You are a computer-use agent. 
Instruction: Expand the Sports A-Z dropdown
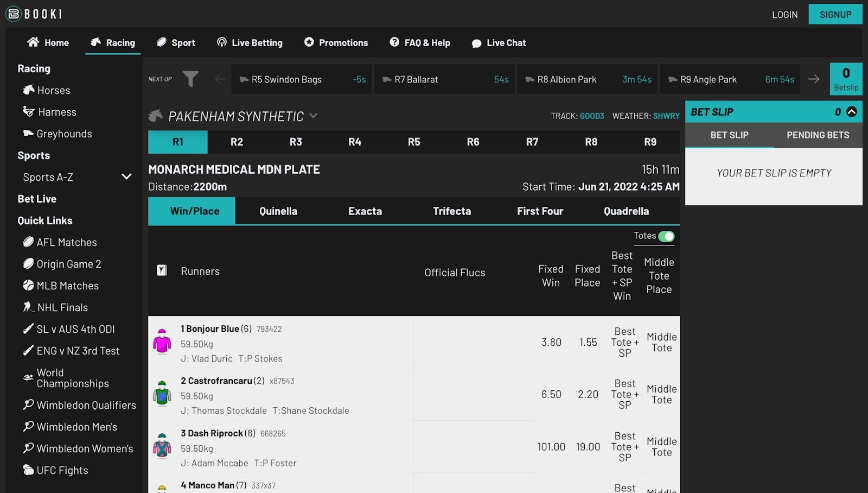126,176
